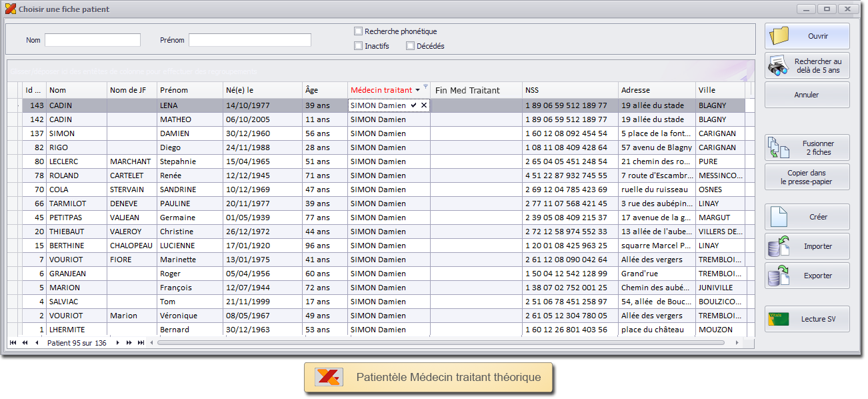Click the Ouvrir folder icon

click(x=779, y=36)
